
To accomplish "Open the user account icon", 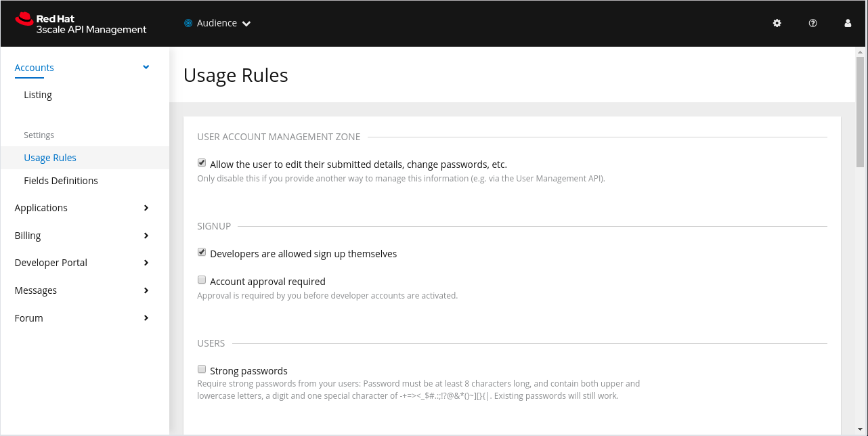I will click(x=848, y=23).
